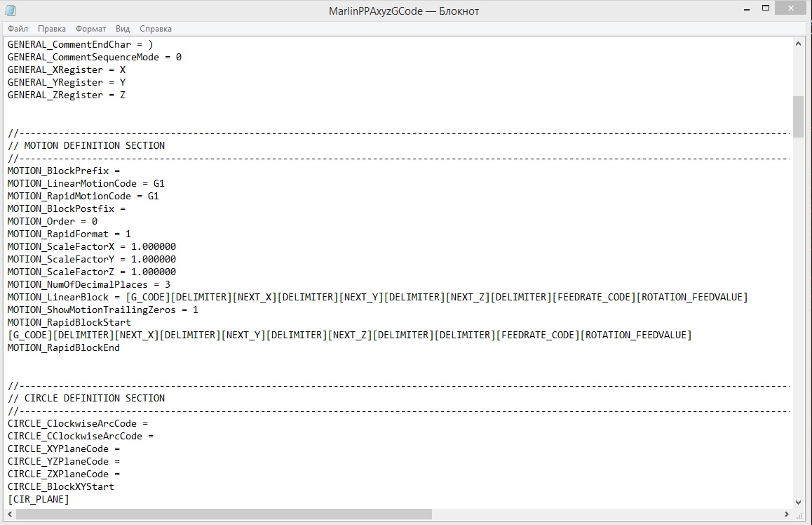
Task: Click the horizontal scrollbar thumb
Action: point(224,514)
